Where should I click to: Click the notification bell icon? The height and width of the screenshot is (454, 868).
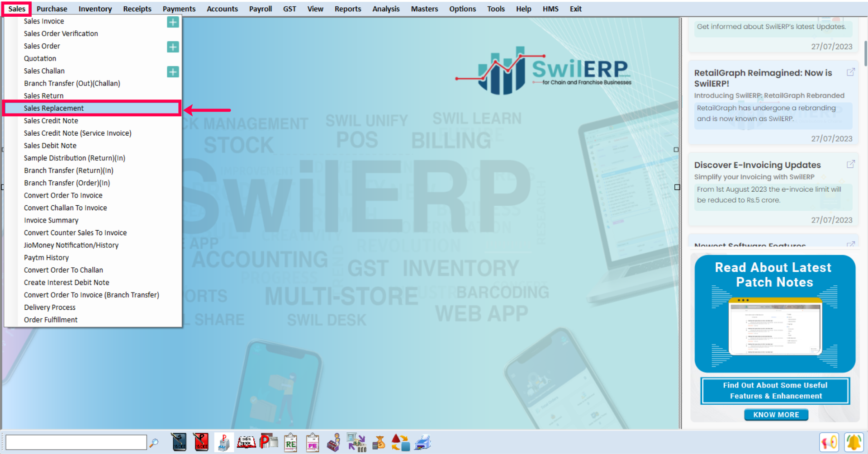(854, 442)
